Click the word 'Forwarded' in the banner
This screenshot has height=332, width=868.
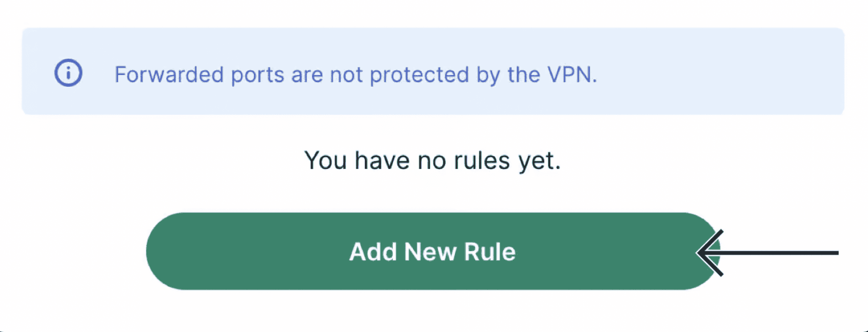(x=169, y=75)
